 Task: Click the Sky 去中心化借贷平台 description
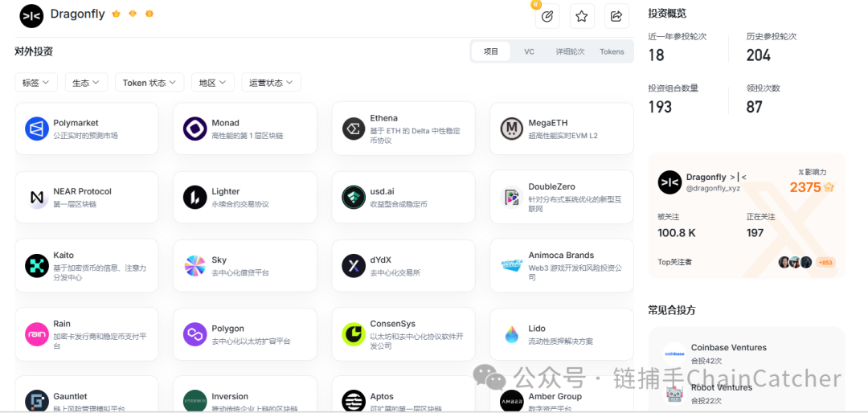point(240,272)
